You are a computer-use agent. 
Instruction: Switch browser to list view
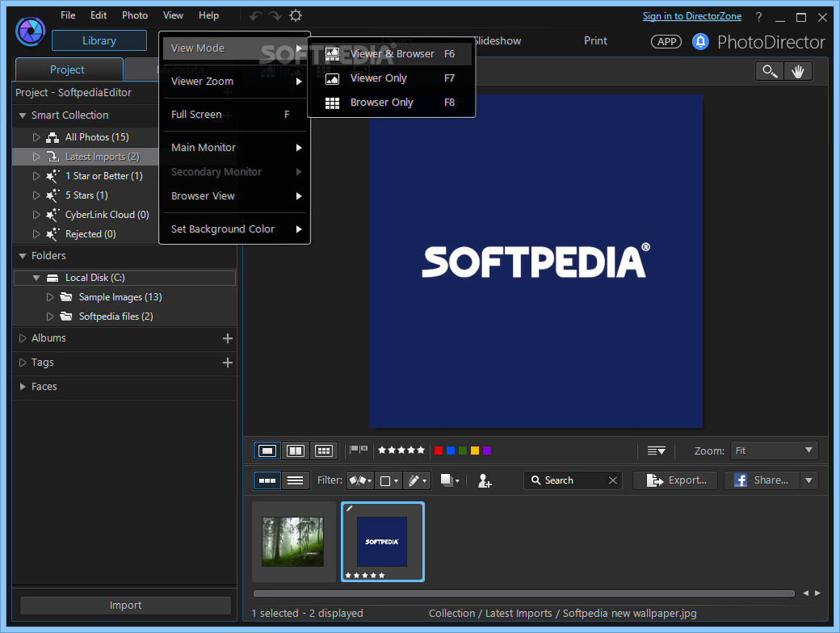click(x=295, y=480)
